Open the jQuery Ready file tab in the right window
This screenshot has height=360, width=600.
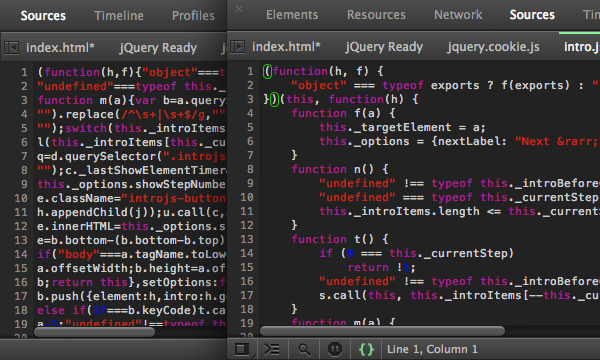(384, 47)
